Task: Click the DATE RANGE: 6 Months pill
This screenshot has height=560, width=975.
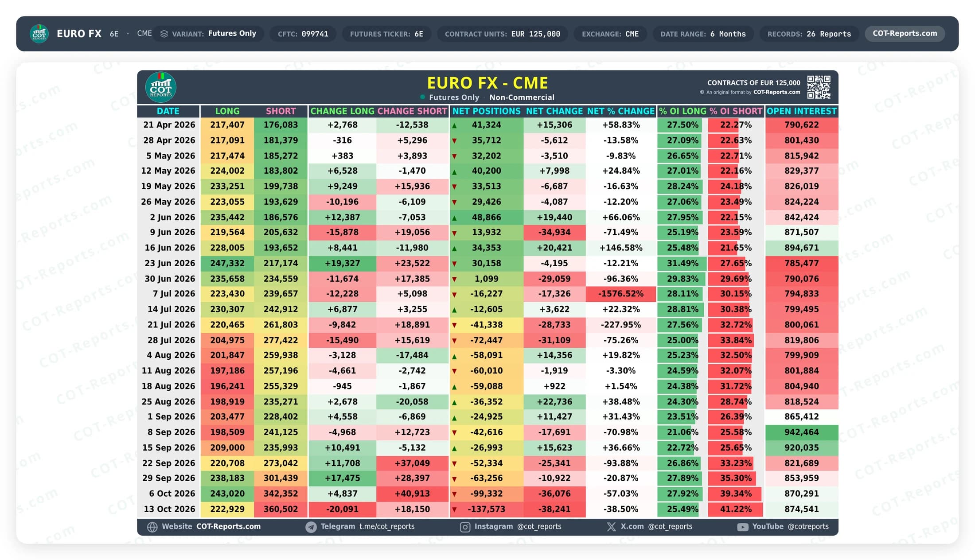Action: pos(703,34)
